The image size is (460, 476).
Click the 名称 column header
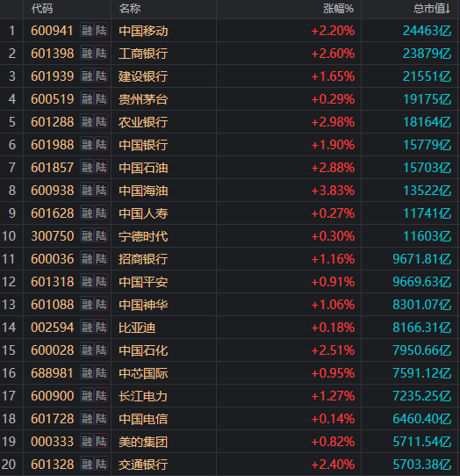pyautogui.click(x=130, y=9)
